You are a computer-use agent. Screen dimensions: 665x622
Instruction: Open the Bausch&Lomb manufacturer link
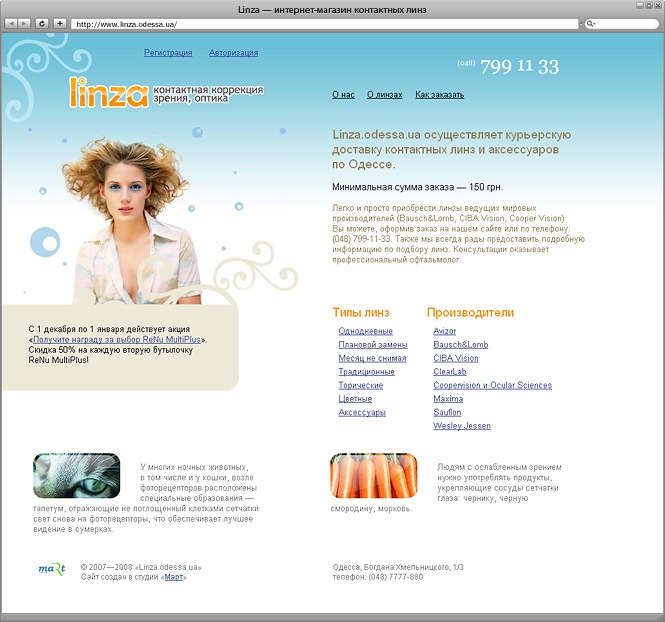coord(461,345)
